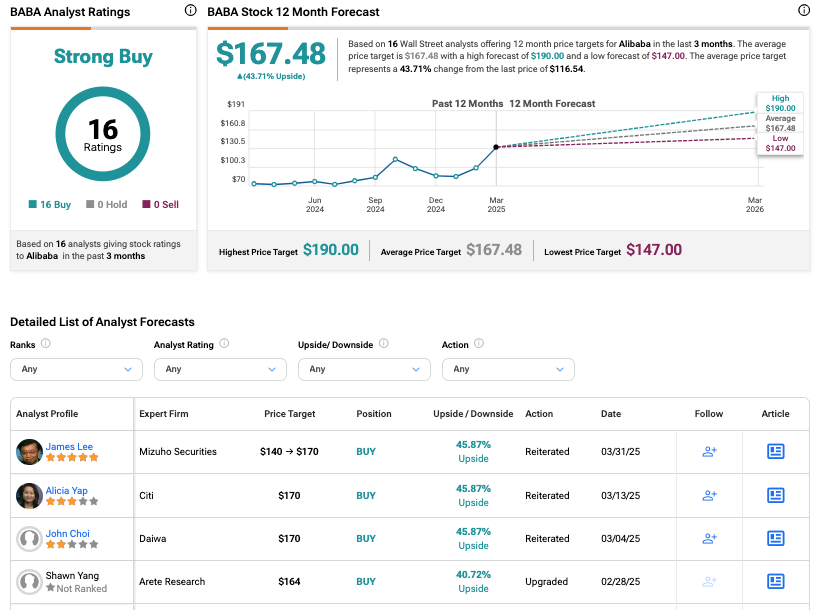Click the 0 Sell legend item
Viewport: 816px width, 610px height.
pyautogui.click(x=161, y=205)
